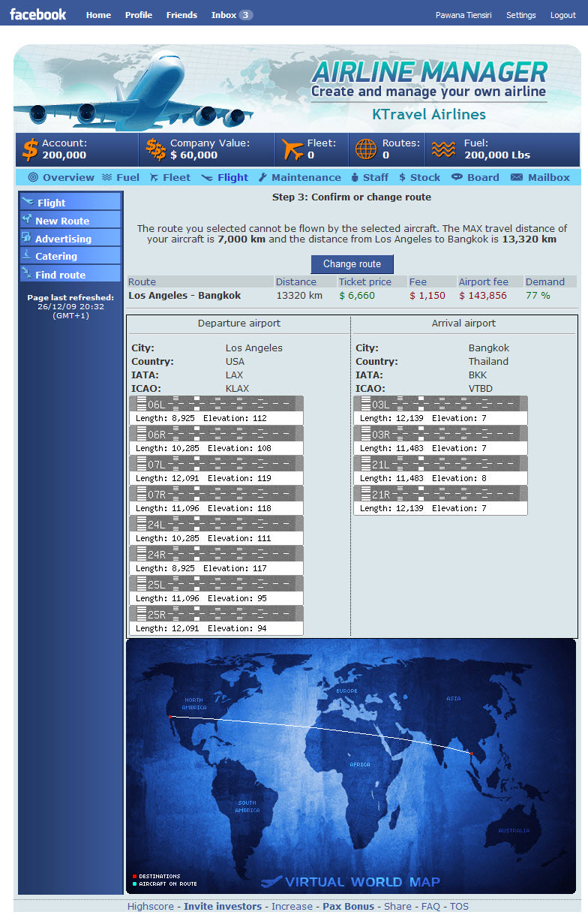
Task: Click the KLAX ICAO code
Action: click(237, 388)
